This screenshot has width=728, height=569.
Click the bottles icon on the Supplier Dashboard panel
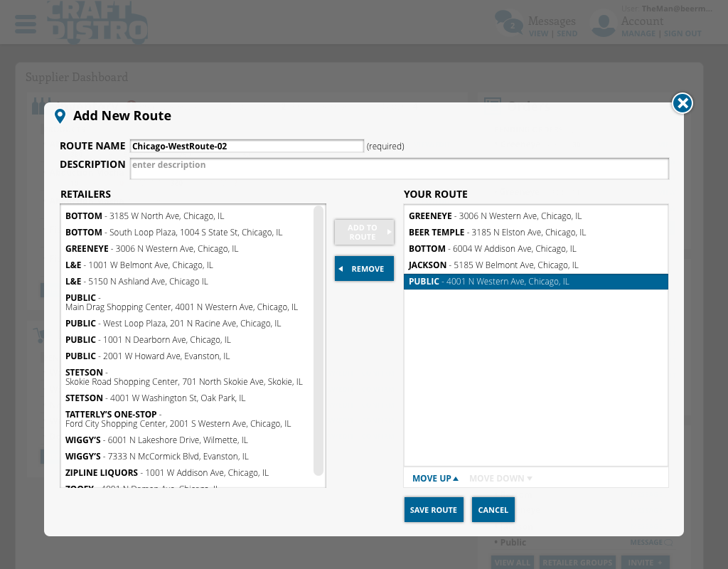41,105
